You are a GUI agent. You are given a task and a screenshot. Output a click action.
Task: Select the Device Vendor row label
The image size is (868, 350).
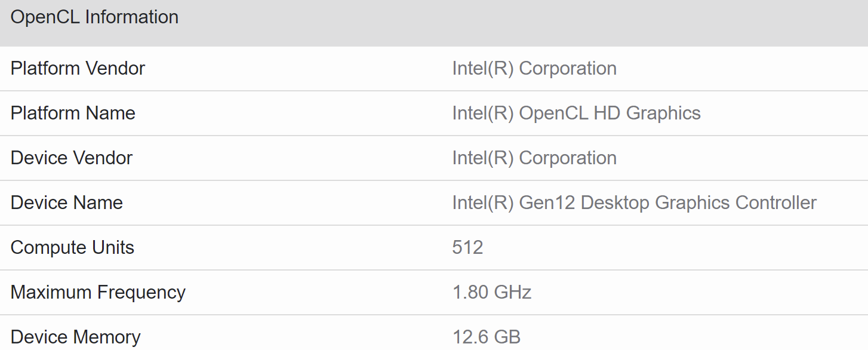click(72, 158)
